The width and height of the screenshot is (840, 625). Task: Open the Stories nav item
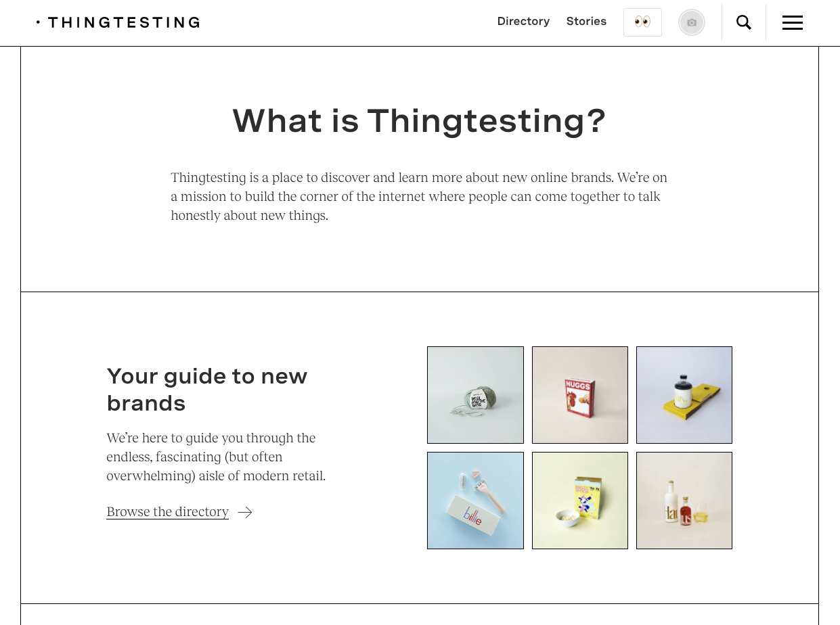(586, 22)
